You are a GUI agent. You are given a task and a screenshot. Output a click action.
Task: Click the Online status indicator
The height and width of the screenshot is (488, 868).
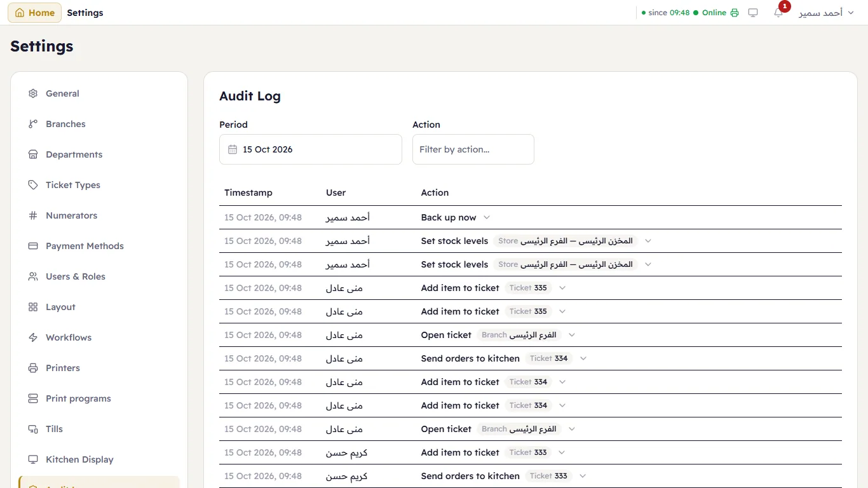[710, 13]
